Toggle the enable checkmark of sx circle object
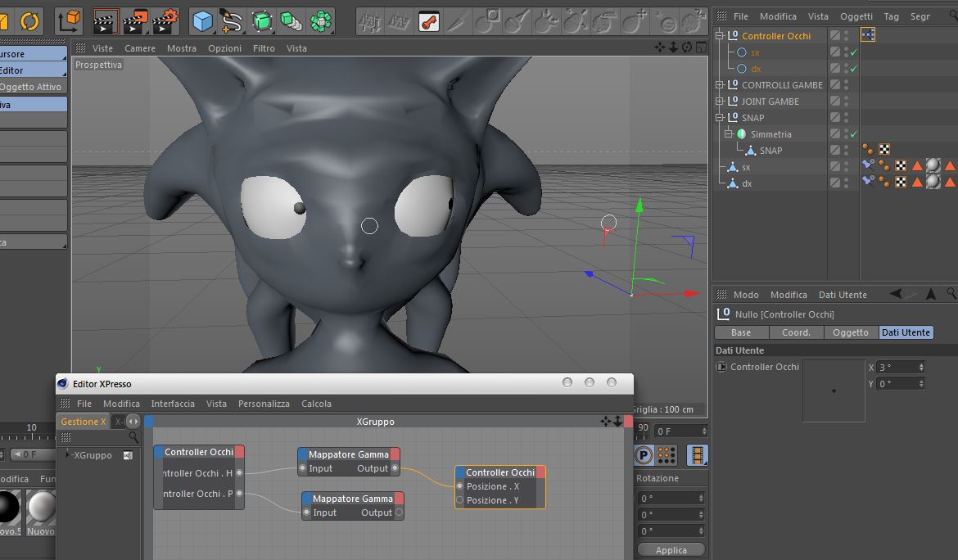958x560 pixels. point(854,52)
